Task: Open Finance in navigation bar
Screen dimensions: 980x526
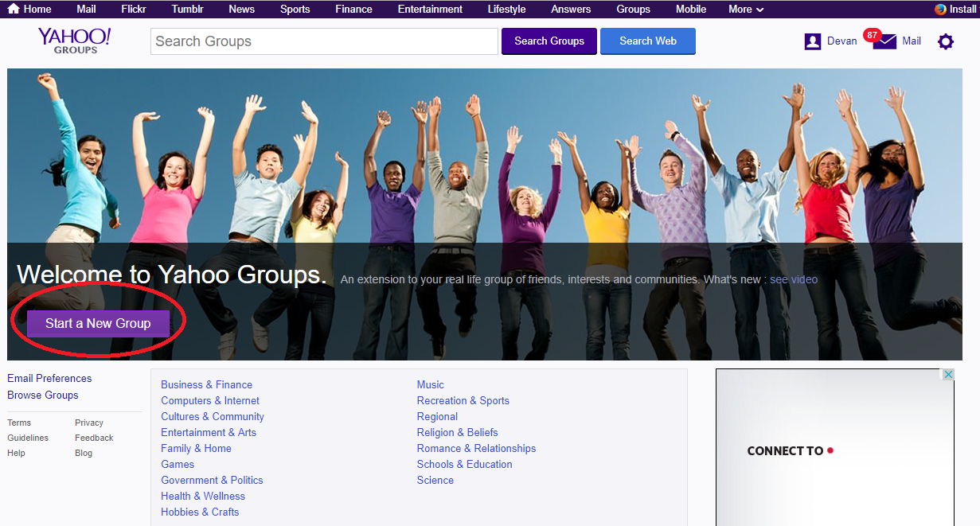Action: pos(353,9)
